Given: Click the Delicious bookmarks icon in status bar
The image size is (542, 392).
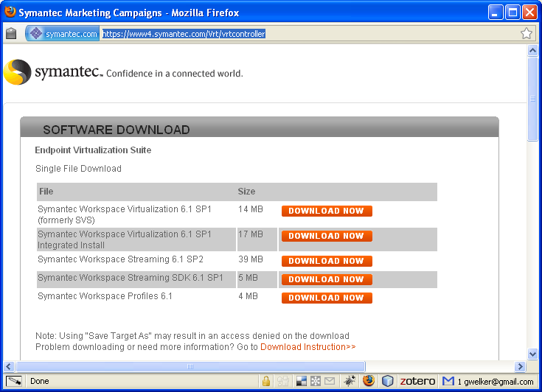Looking at the screenshot, I should point(302,381).
